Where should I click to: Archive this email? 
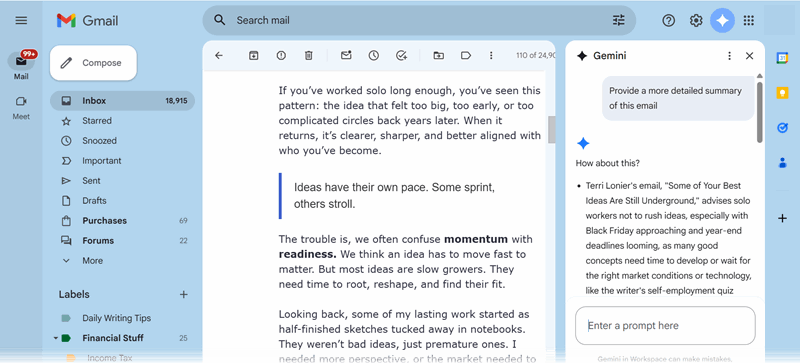[254, 56]
